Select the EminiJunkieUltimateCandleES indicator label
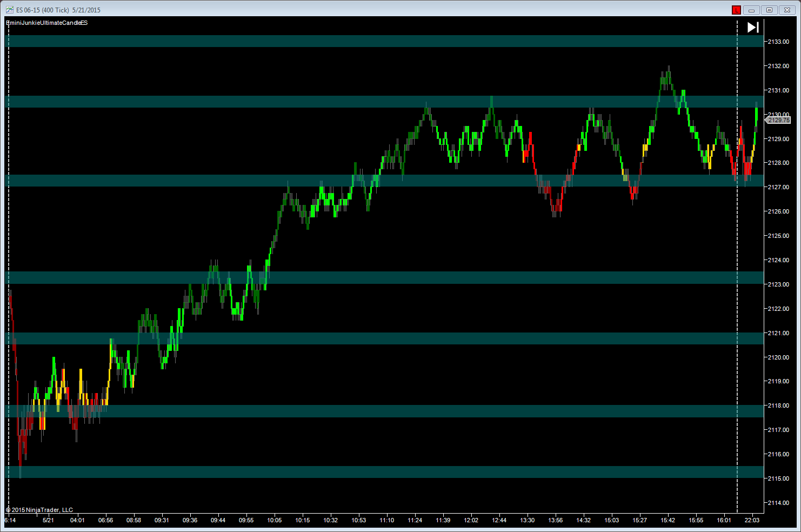 point(46,23)
